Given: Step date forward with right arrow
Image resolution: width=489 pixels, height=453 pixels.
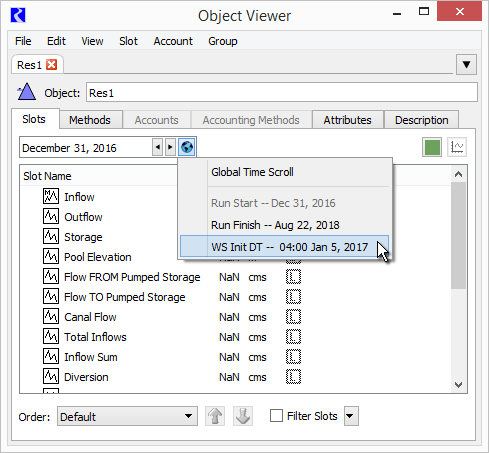Looking at the screenshot, I should click(x=170, y=147).
